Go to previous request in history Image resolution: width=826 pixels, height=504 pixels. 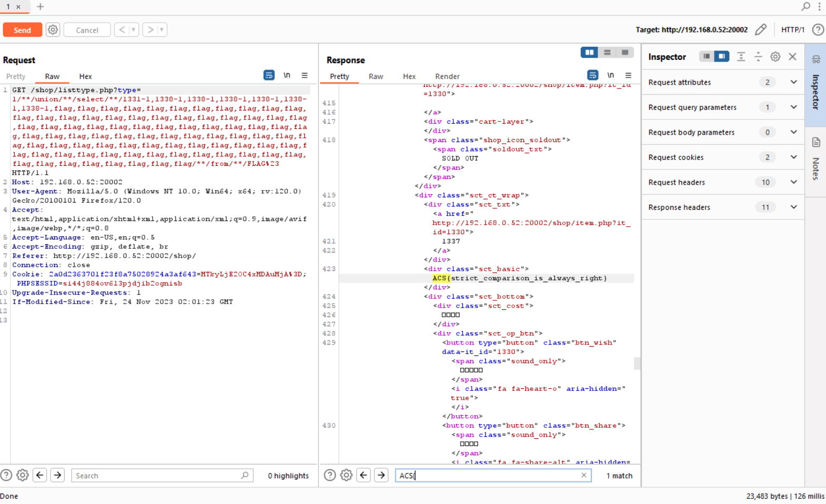click(x=122, y=30)
